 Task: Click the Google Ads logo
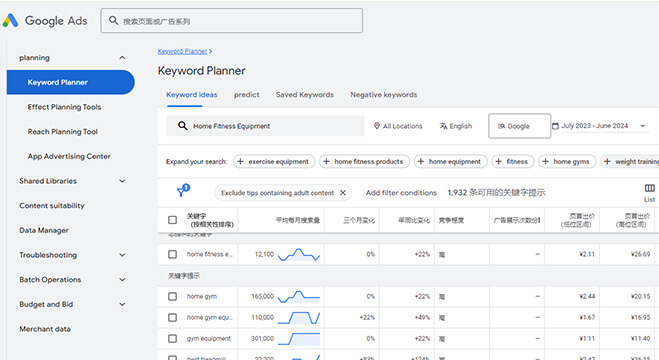(x=45, y=21)
